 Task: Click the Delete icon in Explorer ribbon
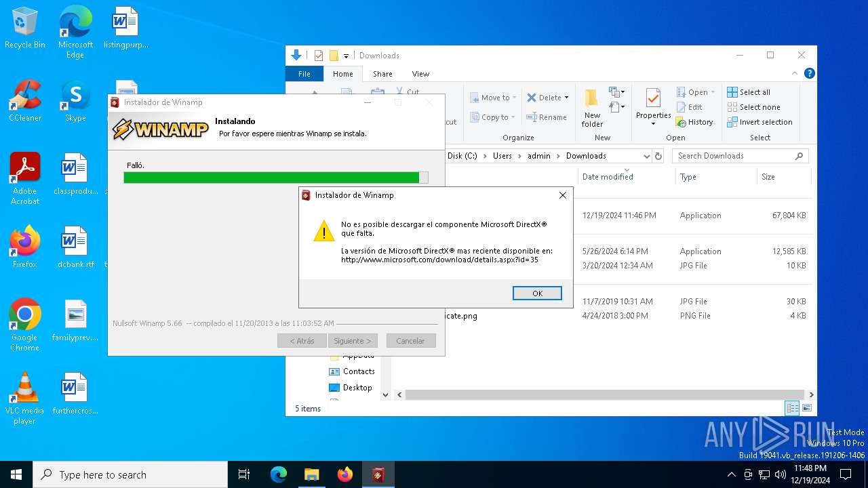[532, 98]
